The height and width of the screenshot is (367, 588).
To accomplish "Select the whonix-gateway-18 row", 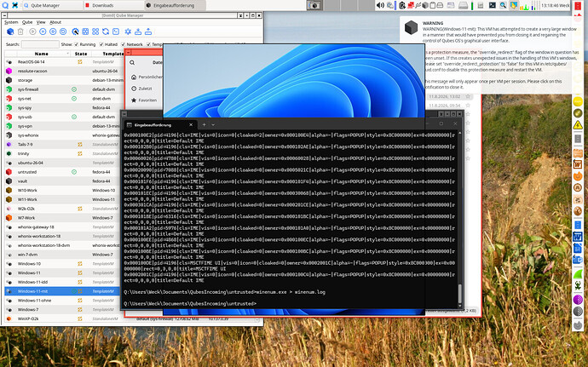I will 64,227.
